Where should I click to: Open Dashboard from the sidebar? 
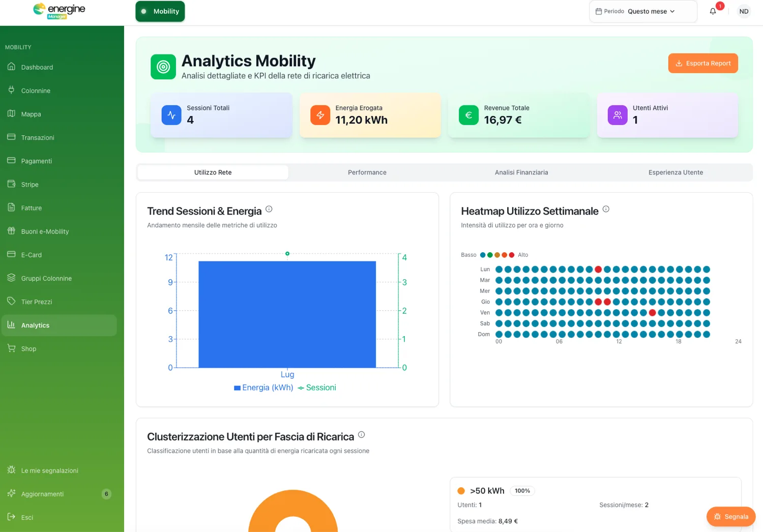60,67
